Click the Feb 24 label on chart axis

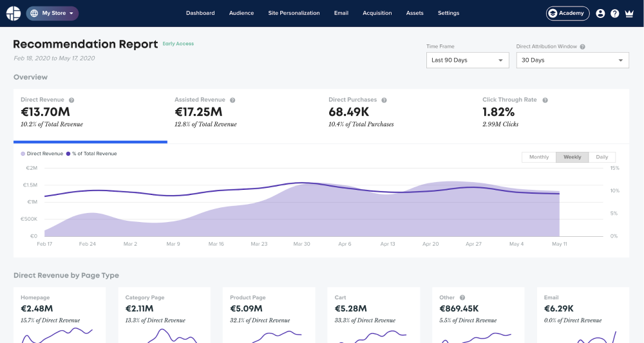[88, 244]
